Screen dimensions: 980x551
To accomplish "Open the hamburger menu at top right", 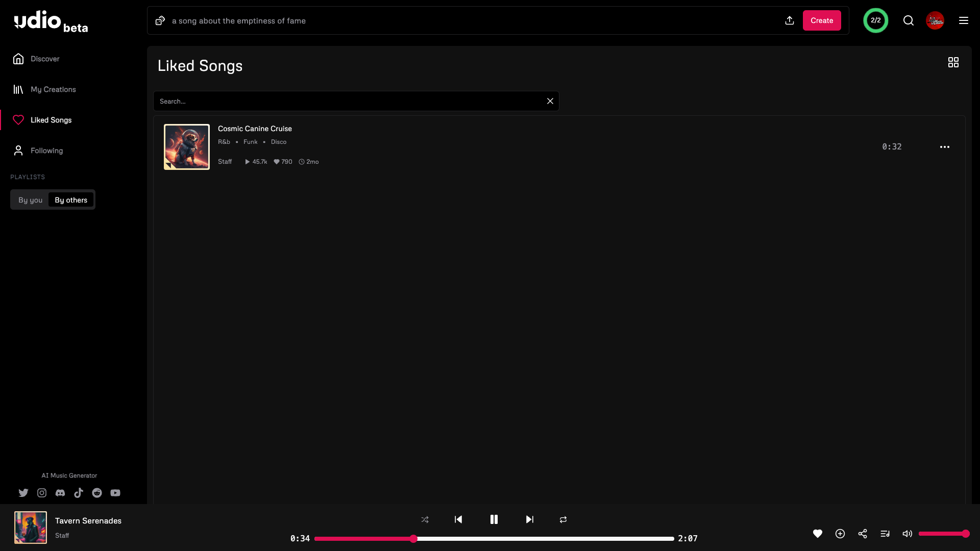I will click(x=964, y=20).
